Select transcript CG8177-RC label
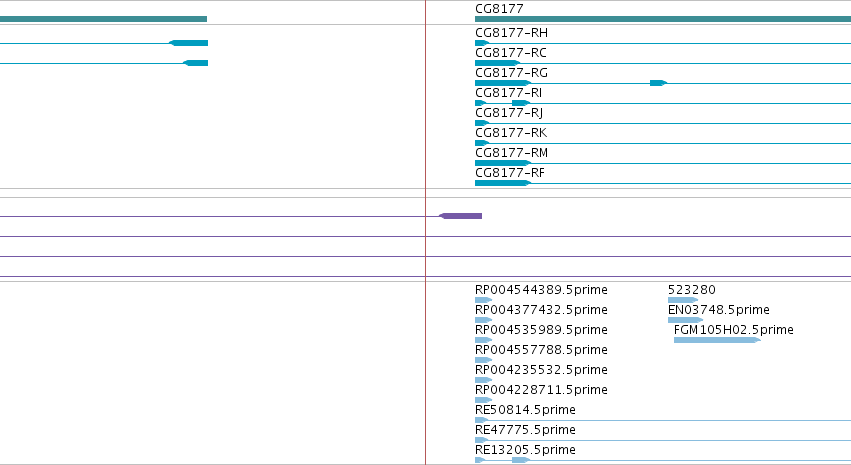Viewport: 851px width, 465px height. tap(511, 53)
